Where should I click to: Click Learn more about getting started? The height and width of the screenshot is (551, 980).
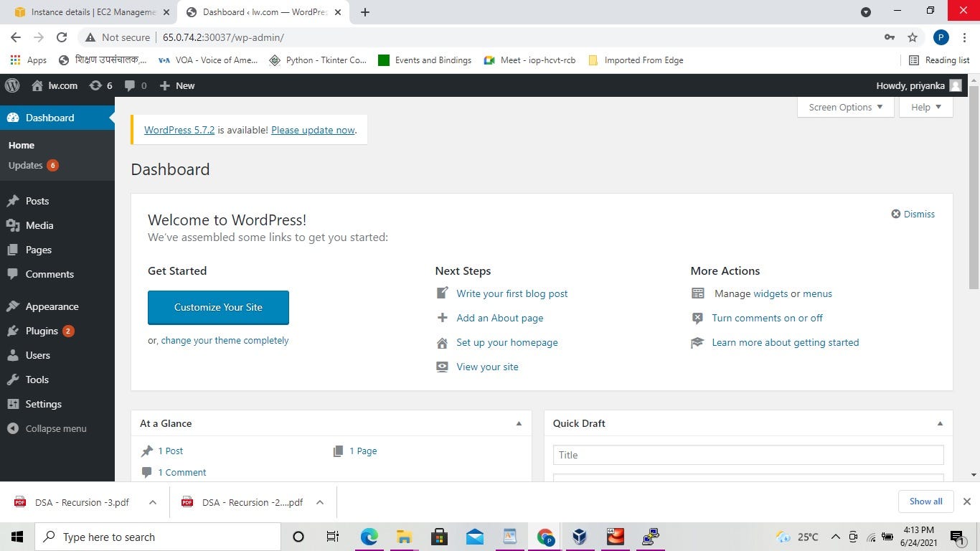point(785,342)
